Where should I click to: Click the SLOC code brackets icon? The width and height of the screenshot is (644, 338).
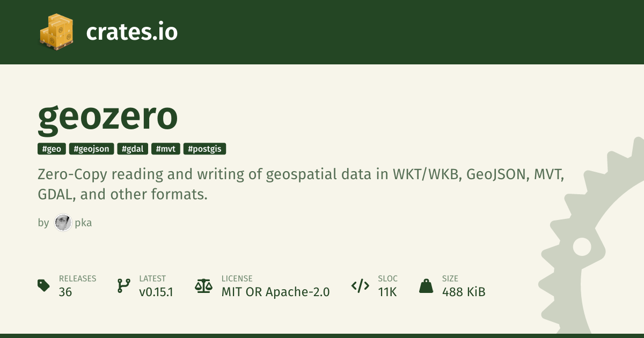[x=360, y=285]
